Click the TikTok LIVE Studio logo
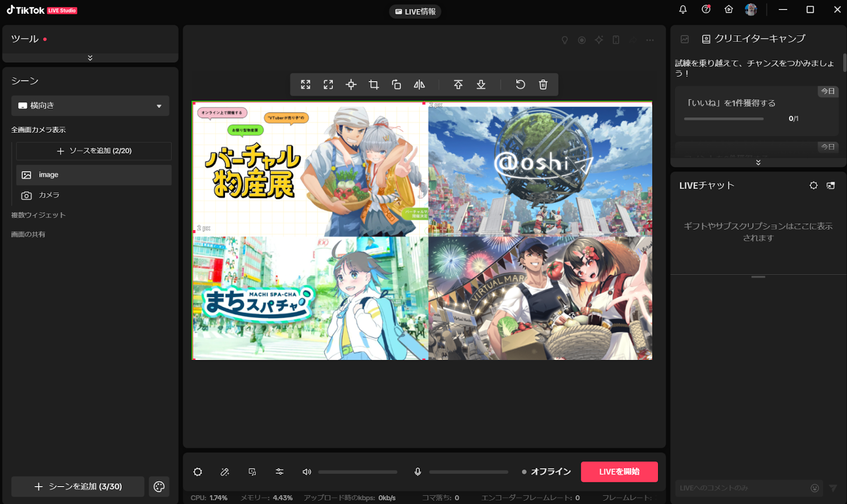Screen dimensions: 847x504 click(x=42, y=10)
